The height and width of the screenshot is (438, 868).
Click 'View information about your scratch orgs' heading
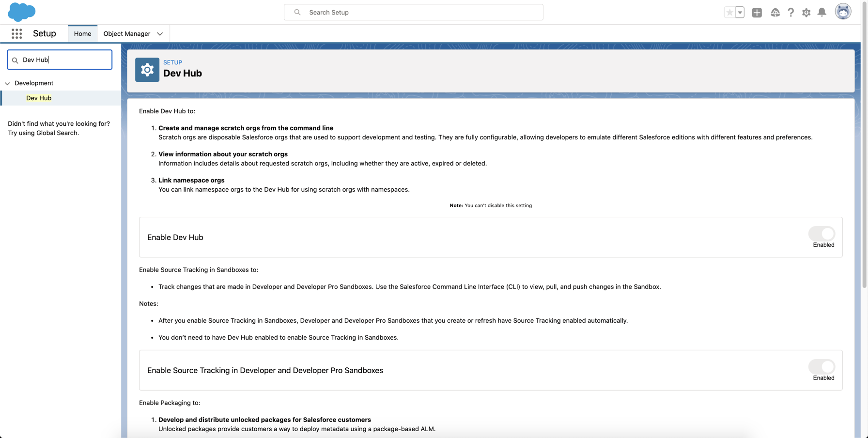pos(223,154)
